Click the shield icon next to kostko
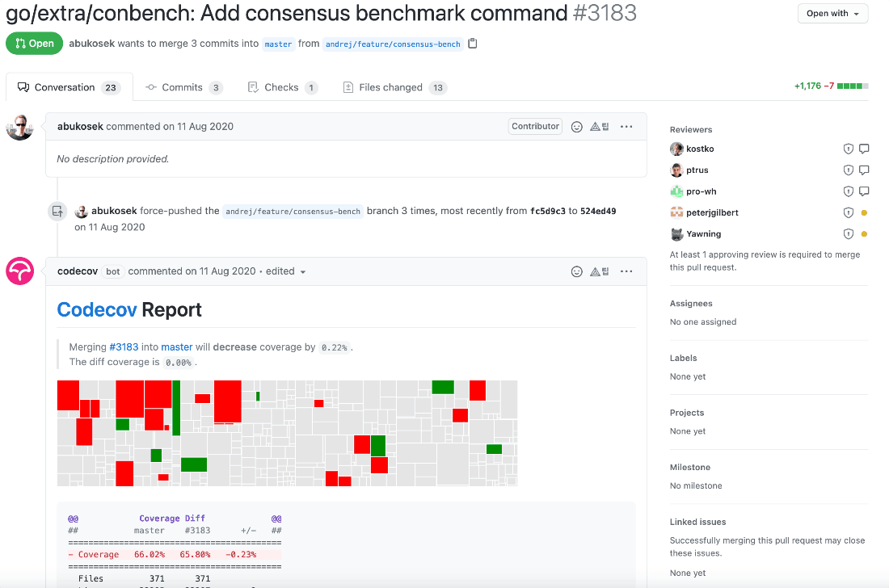 pos(848,149)
